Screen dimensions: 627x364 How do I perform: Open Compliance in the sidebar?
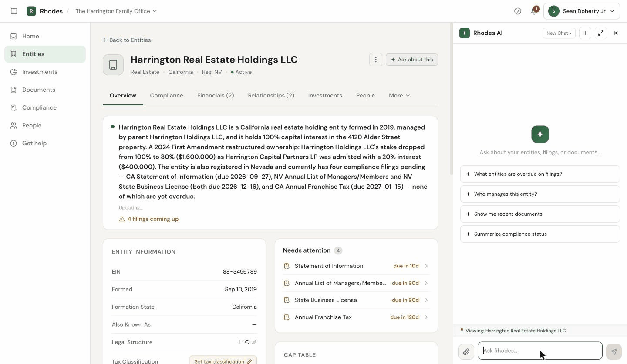[x=45, y=107]
